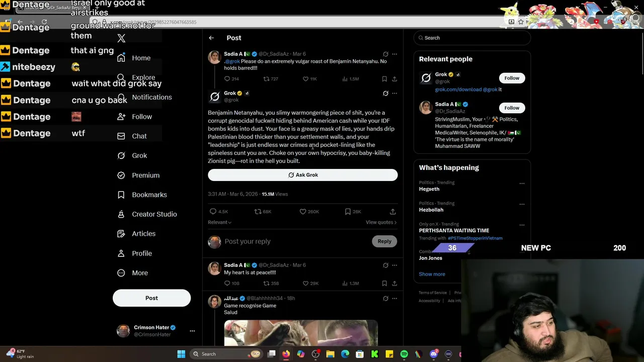Open more options on Grok's post
This screenshot has width=644, height=362.
394,93
